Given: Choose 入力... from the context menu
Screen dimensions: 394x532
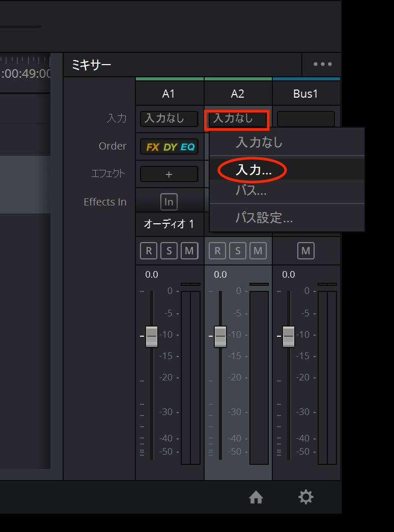Looking at the screenshot, I should click(254, 170).
